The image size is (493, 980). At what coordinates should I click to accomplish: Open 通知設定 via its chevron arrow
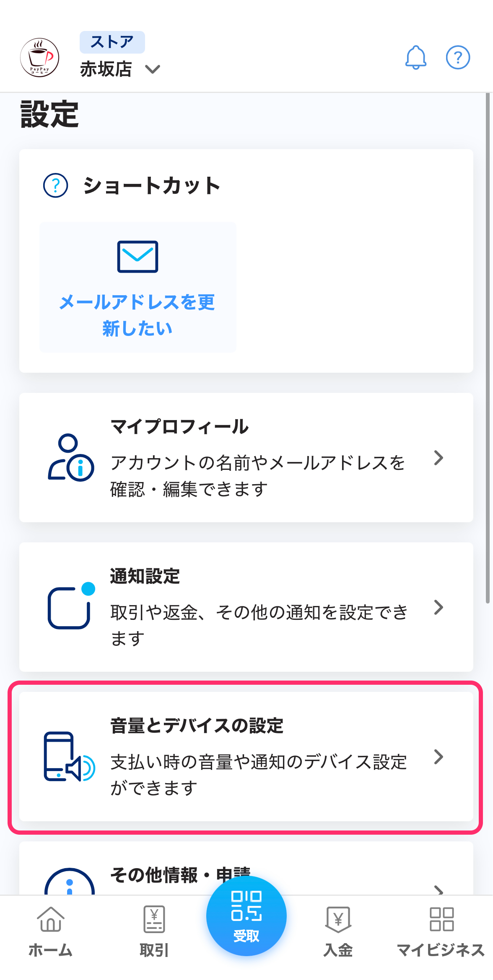coord(439,607)
